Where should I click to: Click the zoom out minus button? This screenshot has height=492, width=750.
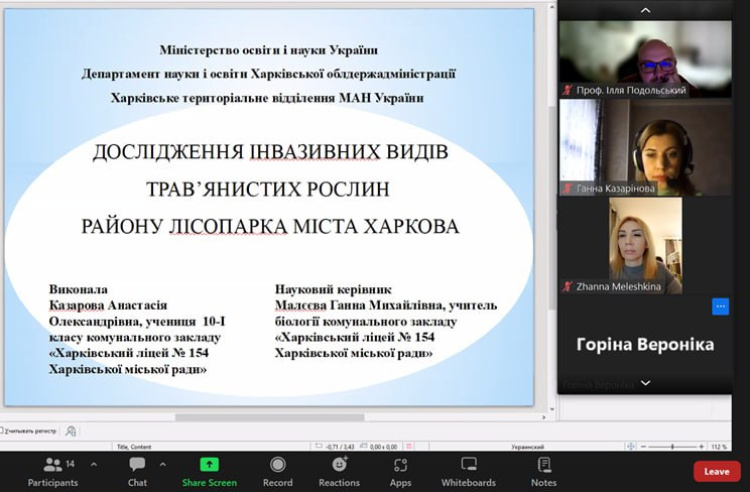click(x=643, y=447)
